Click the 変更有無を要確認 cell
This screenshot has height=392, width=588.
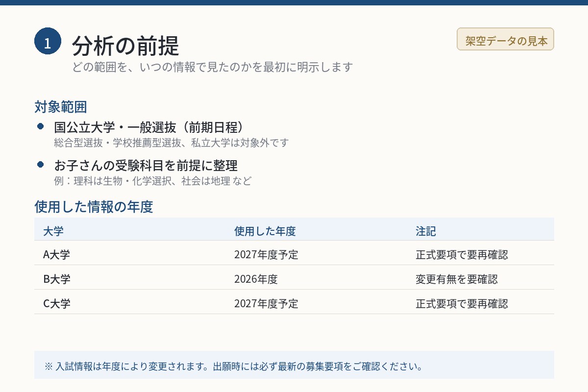[x=457, y=279]
